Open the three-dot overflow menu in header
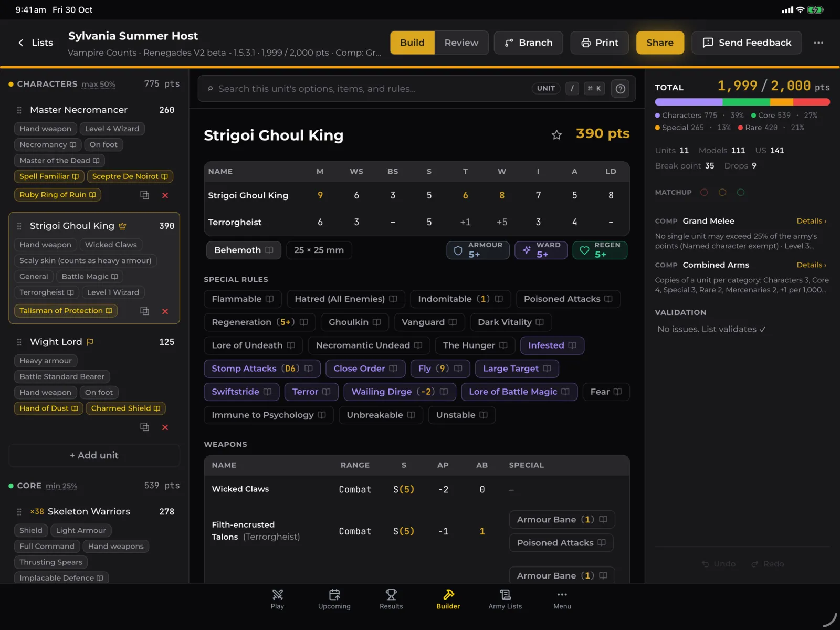Screen dimensions: 840x630 point(818,43)
